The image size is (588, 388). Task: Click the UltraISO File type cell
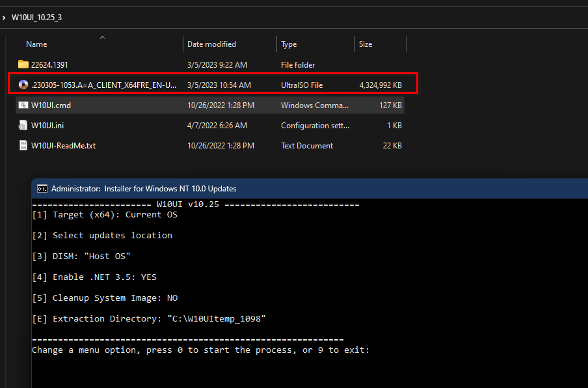(302, 85)
